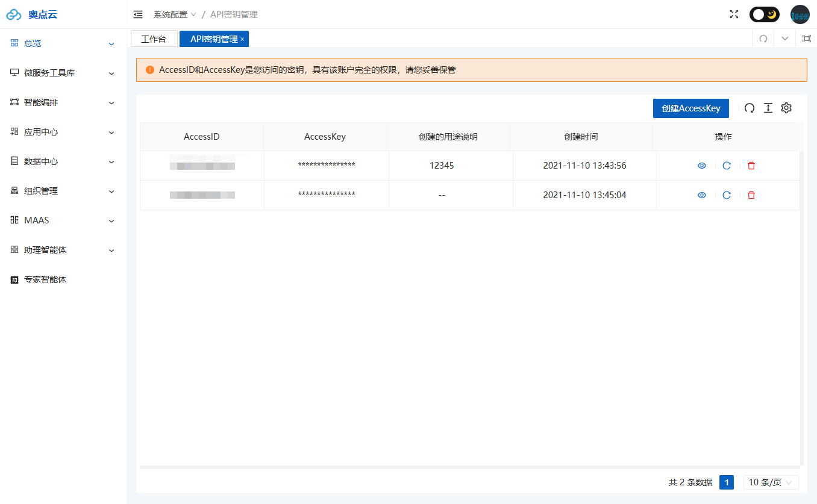Switch to the 工作台 tab
817x504 pixels.
tap(154, 39)
